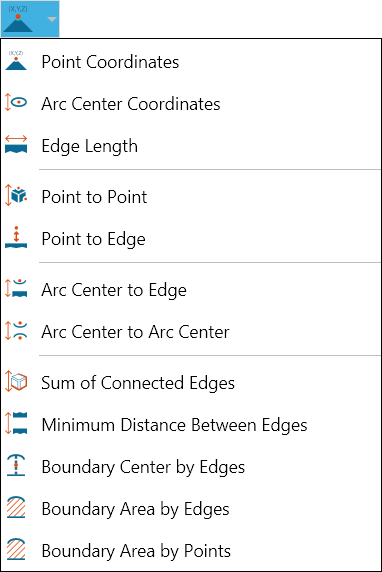Click the Arc Center to Edge icon
Screen dimensions: 382x572
[x=16, y=289]
